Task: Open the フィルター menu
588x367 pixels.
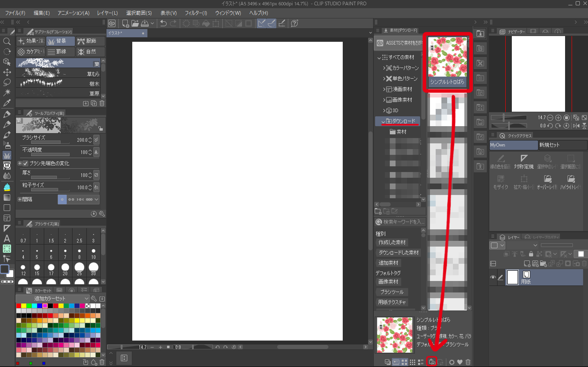Action: pyautogui.click(x=196, y=13)
